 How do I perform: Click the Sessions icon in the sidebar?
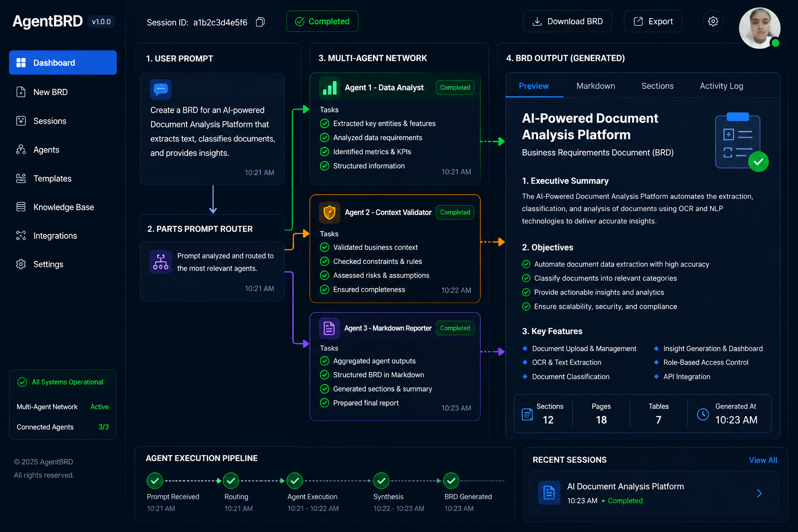click(x=21, y=121)
